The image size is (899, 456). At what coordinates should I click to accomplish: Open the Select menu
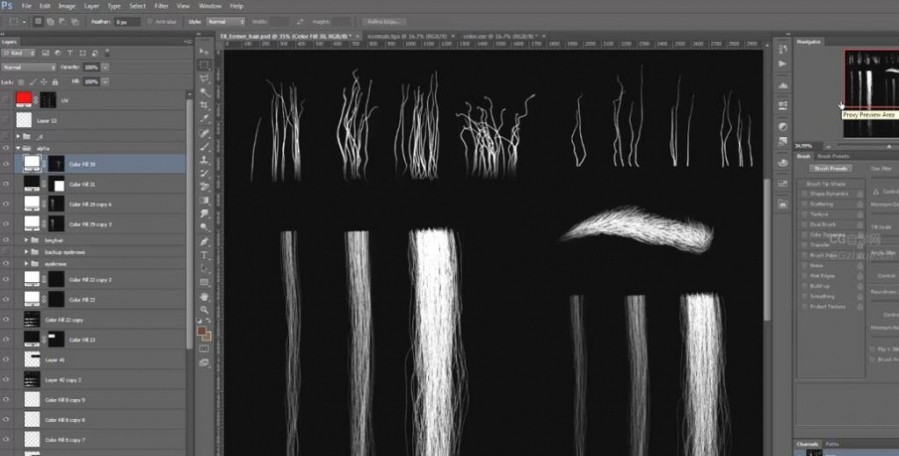[137, 6]
